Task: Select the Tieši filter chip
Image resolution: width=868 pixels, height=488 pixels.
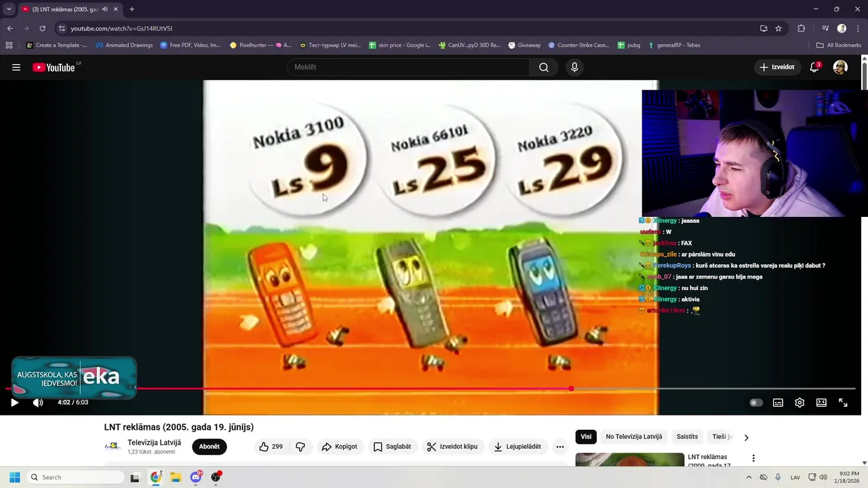Action: [722, 437]
